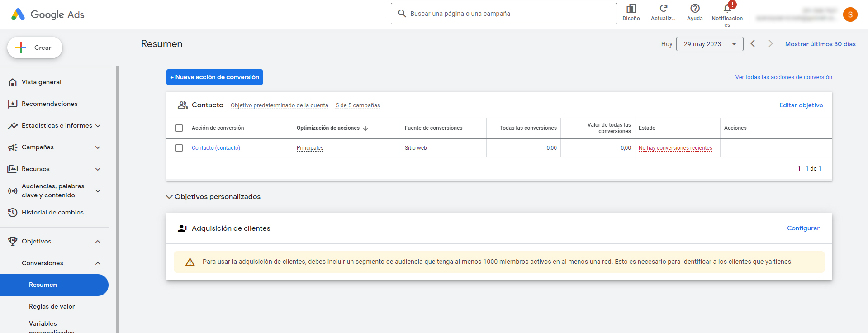
Task: Click the Adquisición de clientes person icon
Action: pyautogui.click(x=183, y=228)
